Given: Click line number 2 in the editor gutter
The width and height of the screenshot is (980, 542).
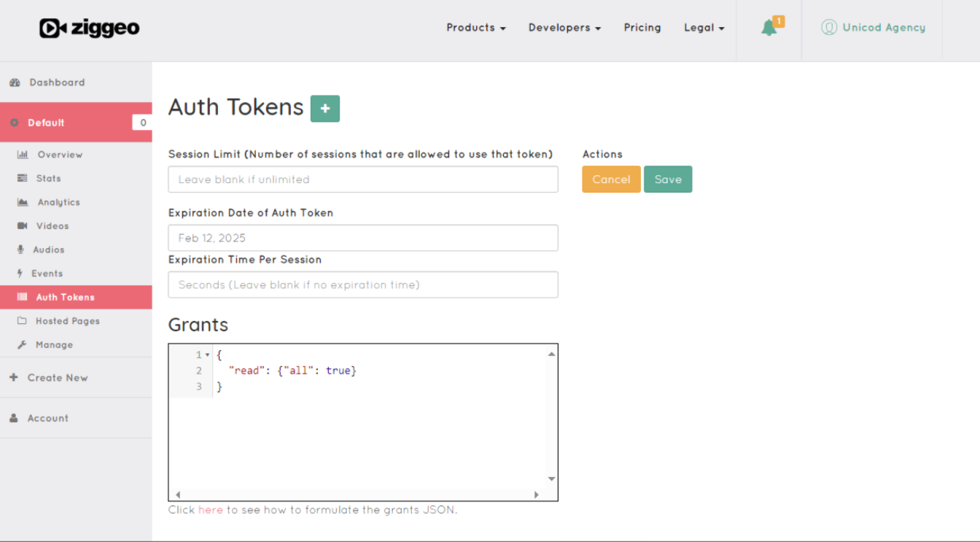Looking at the screenshot, I should (x=199, y=371).
